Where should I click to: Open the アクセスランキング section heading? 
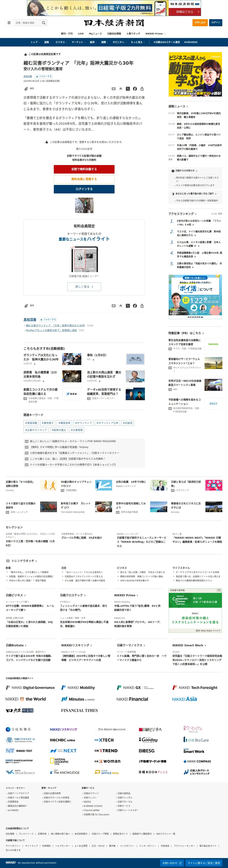pyautogui.click(x=183, y=214)
